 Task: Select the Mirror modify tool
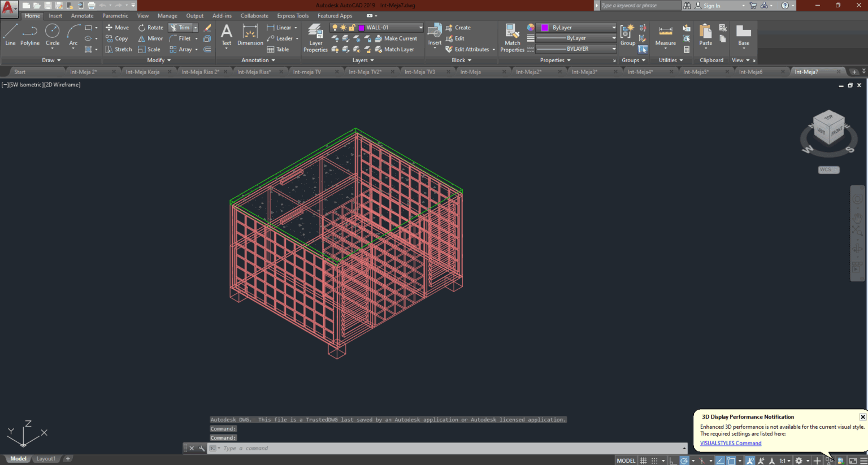[x=150, y=38]
